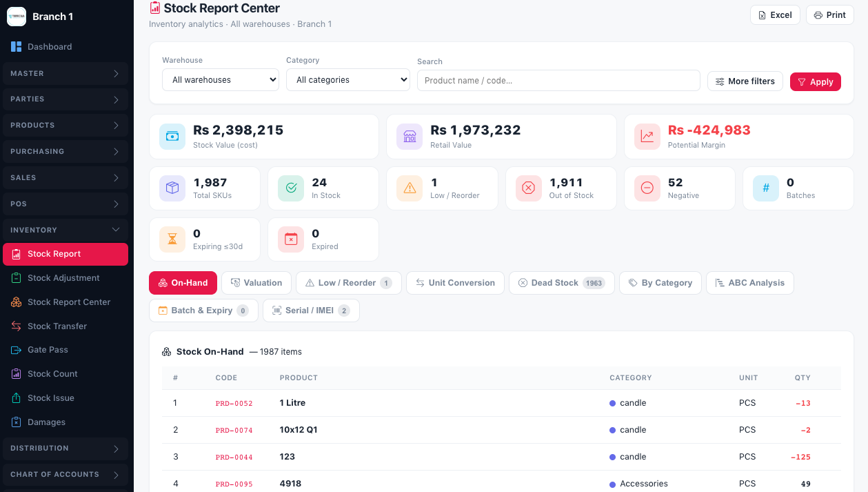Viewport: 868px width, 492px height.
Task: Click the Stock Count icon
Action: pos(17,374)
